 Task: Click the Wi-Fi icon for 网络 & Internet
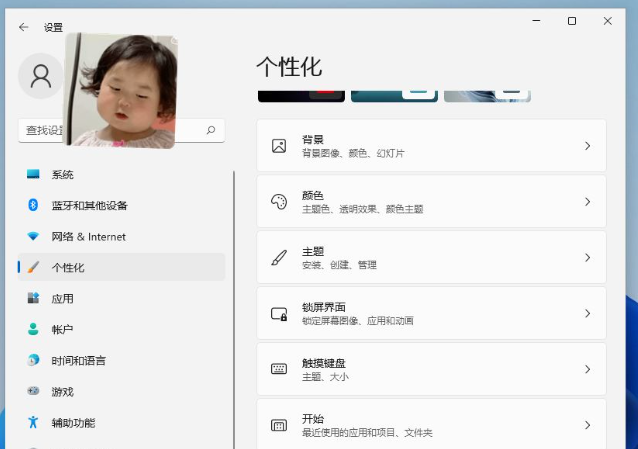point(33,236)
